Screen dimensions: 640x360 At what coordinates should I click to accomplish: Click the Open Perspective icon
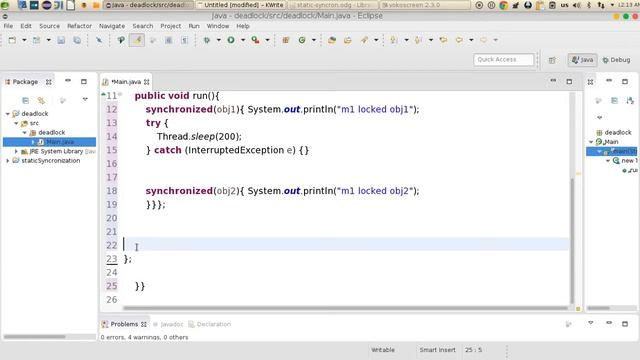point(552,60)
